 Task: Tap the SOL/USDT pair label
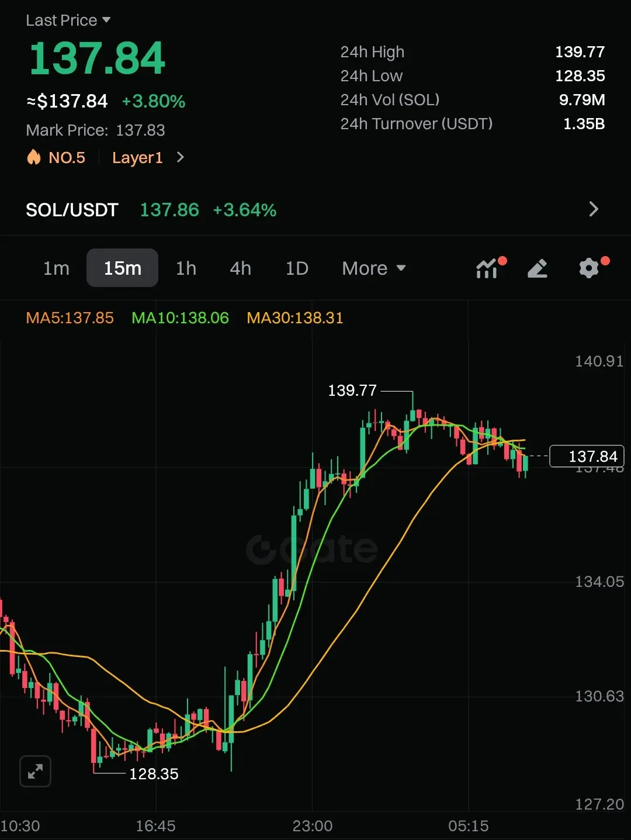tap(72, 210)
